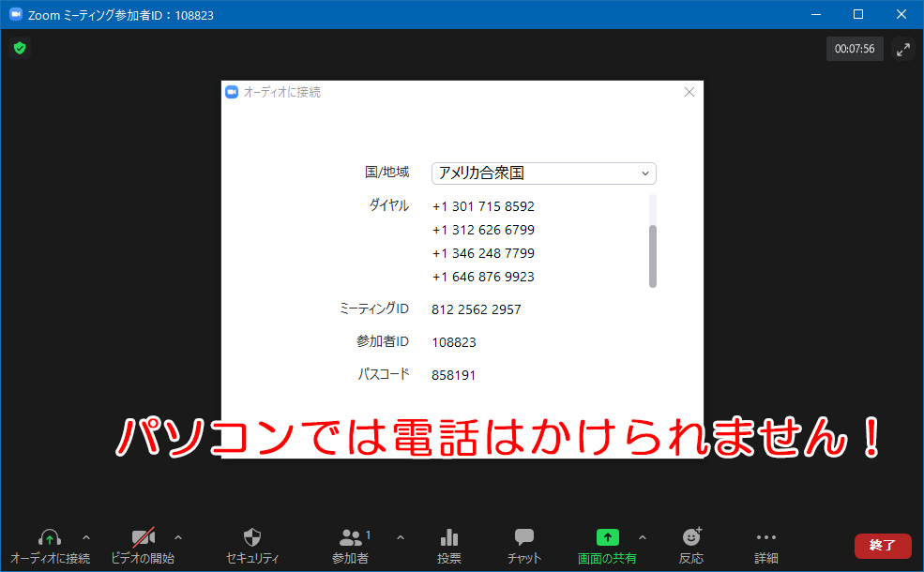The width and height of the screenshot is (924, 572).
Task: Expand audio options arrow beside オーディオに接続
Action: pos(86,537)
